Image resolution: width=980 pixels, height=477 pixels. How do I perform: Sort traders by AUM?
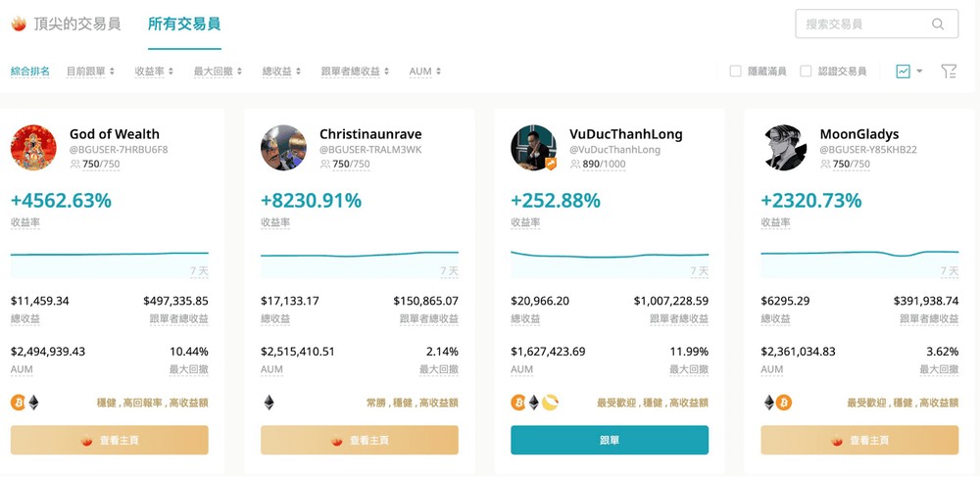[x=425, y=72]
